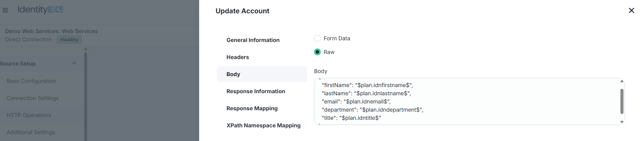Click the Body scrollbar up arrow

622,81
